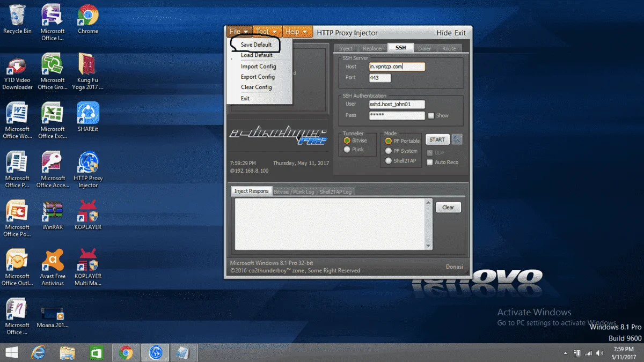Choose Exit in the File menu
The height and width of the screenshot is (362, 644).
point(245,99)
